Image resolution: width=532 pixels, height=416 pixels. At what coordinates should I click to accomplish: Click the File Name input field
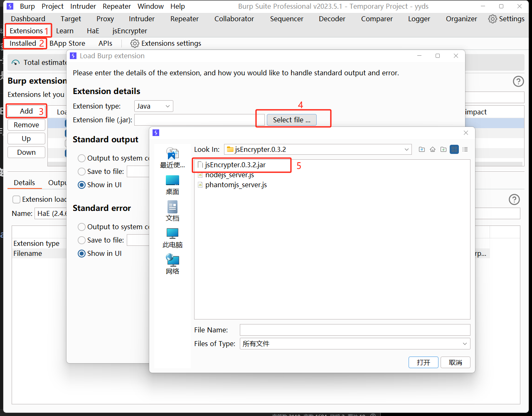tap(355, 330)
